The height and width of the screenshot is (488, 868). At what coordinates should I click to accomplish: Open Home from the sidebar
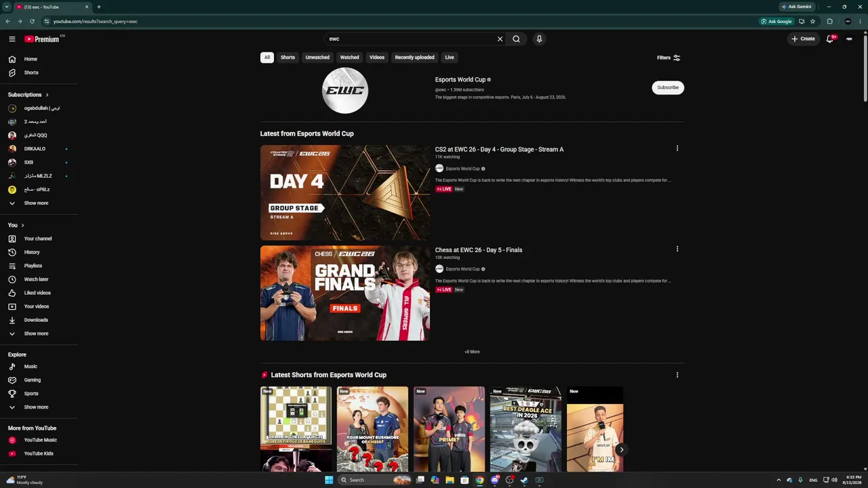point(39,59)
